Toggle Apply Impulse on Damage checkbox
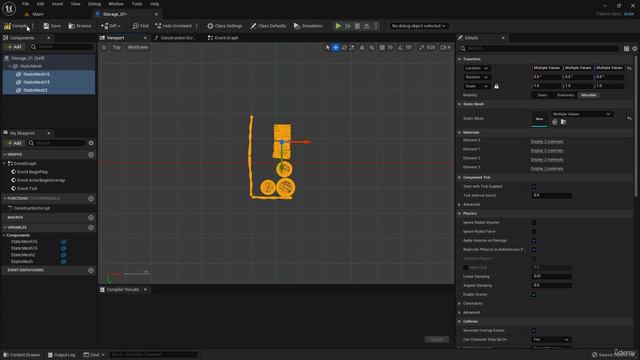The height and width of the screenshot is (360, 640). (534, 240)
